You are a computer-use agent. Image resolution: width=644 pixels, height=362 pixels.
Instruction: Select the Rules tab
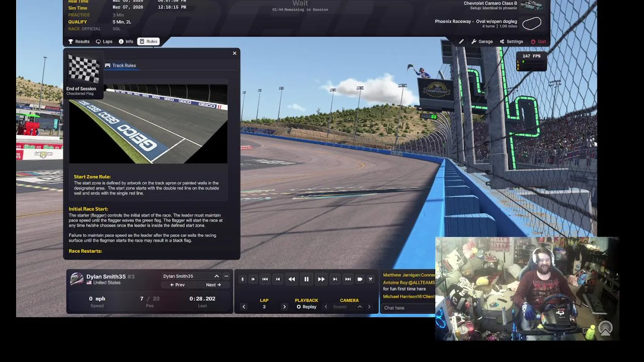click(x=148, y=41)
